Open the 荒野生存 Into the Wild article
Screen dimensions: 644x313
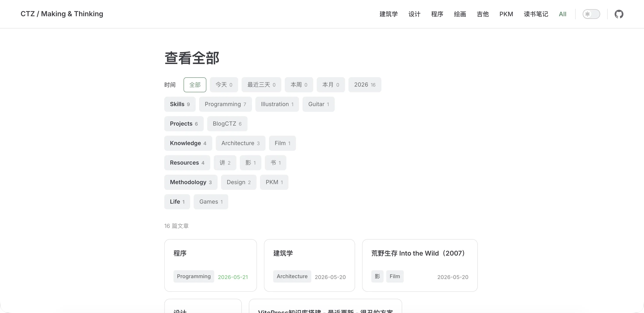[419, 265]
